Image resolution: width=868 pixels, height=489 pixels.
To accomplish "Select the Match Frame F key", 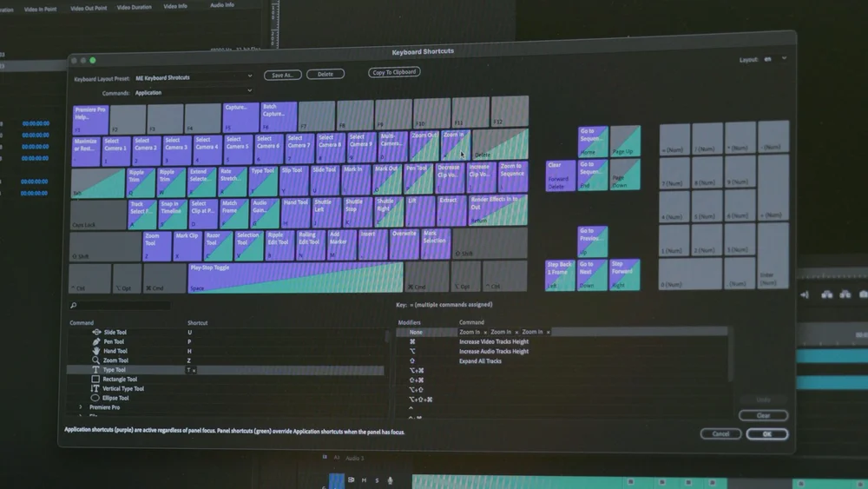I will (234, 214).
